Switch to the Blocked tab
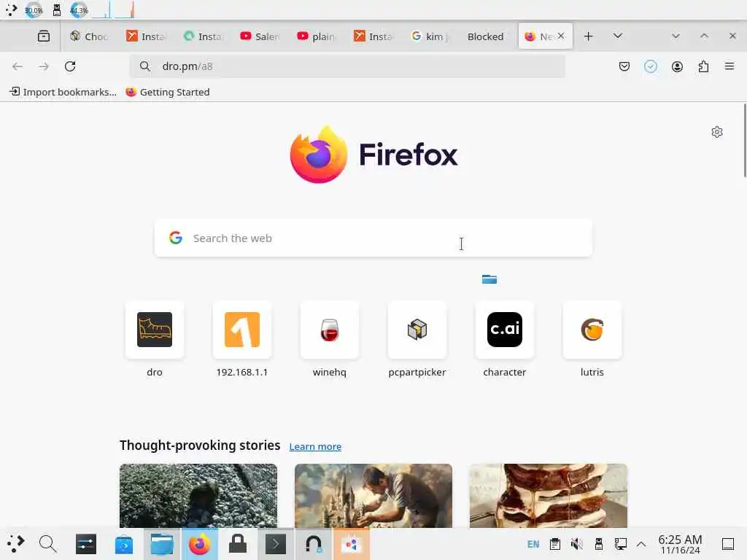 click(485, 36)
